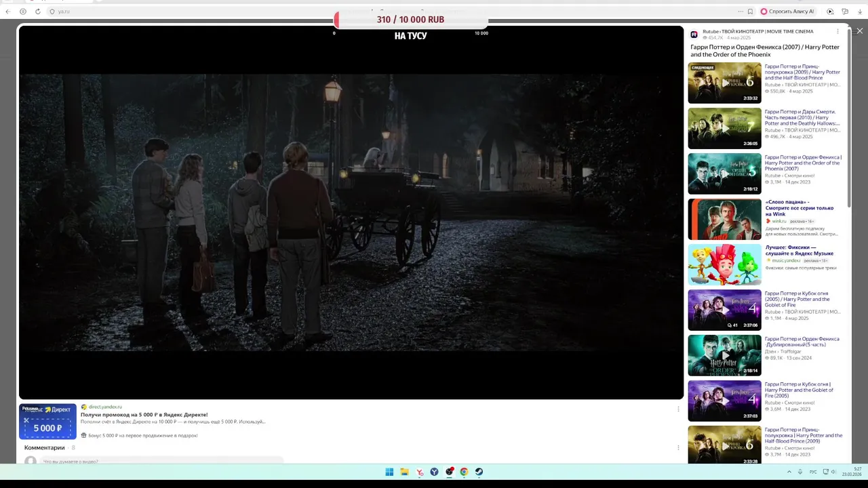Open the comments section three-dots menu
Image resolution: width=868 pixels, height=488 pixels.
coord(678,447)
